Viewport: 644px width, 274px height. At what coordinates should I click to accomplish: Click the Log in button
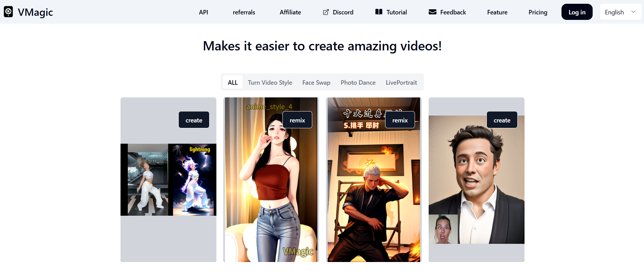577,12
